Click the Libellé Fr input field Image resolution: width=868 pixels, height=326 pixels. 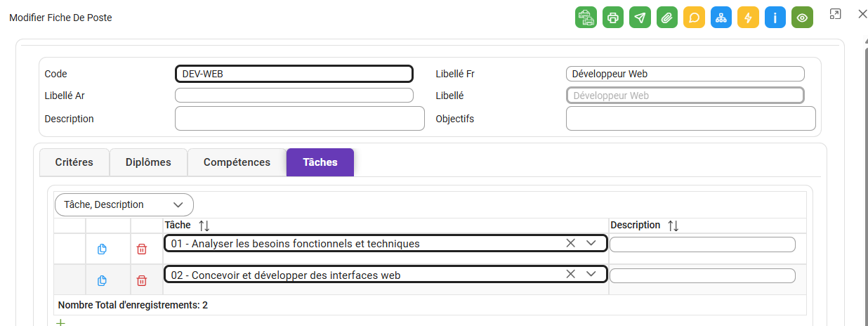coord(685,74)
